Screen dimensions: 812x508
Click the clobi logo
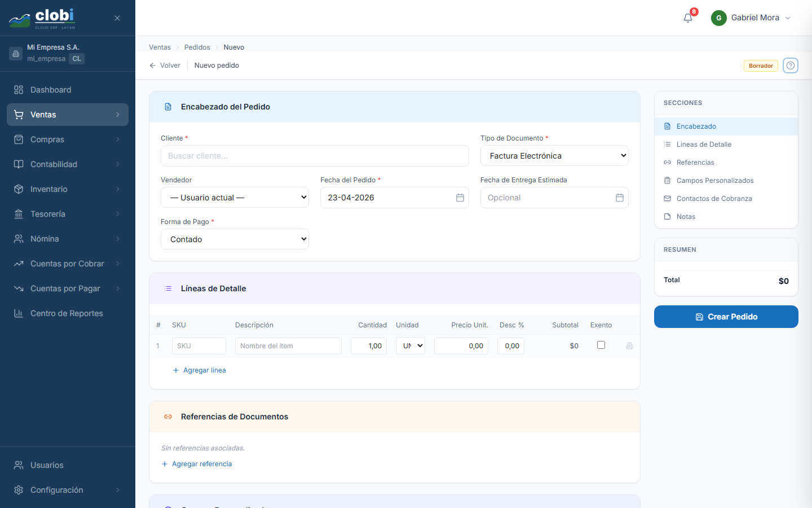(x=42, y=18)
